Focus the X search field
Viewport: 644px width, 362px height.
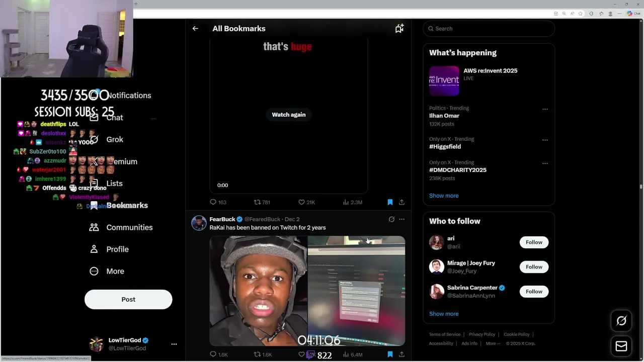click(489, 29)
